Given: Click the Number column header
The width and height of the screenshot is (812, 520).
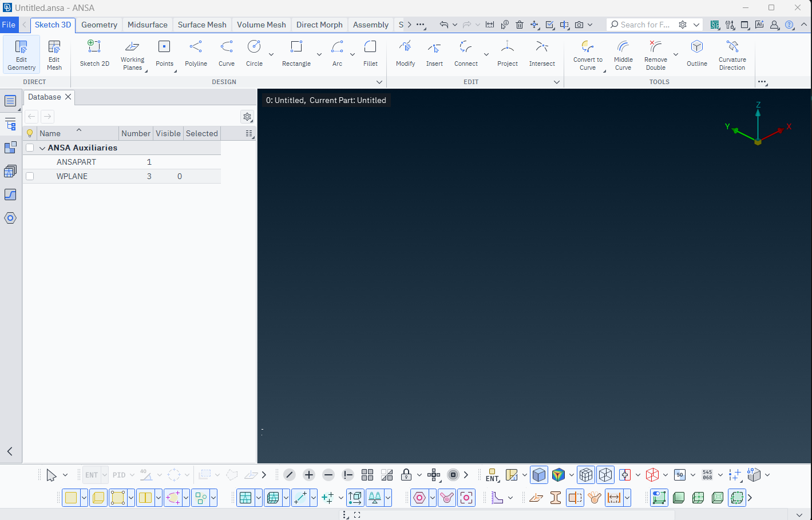Looking at the screenshot, I should pos(136,133).
